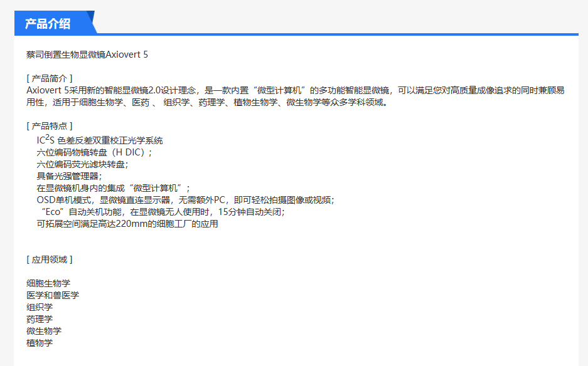
Task: Click the line IC²S 色差反差双重校正光学系统
Action: click(x=100, y=140)
